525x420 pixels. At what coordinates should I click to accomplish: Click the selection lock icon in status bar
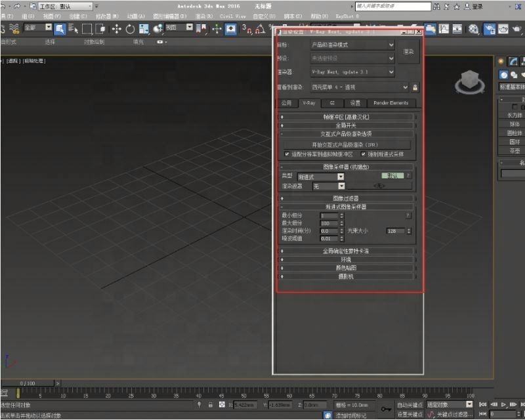[209, 405]
